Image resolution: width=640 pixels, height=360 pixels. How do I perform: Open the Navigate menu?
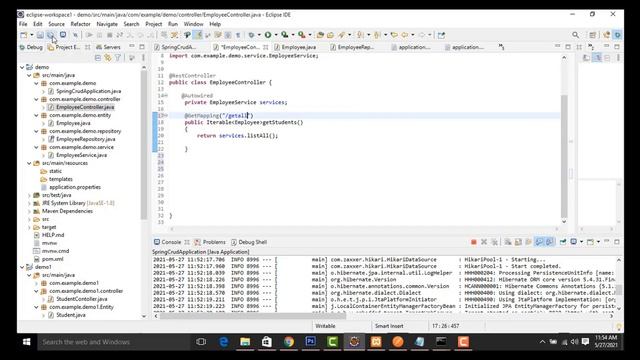pyautogui.click(x=107, y=24)
